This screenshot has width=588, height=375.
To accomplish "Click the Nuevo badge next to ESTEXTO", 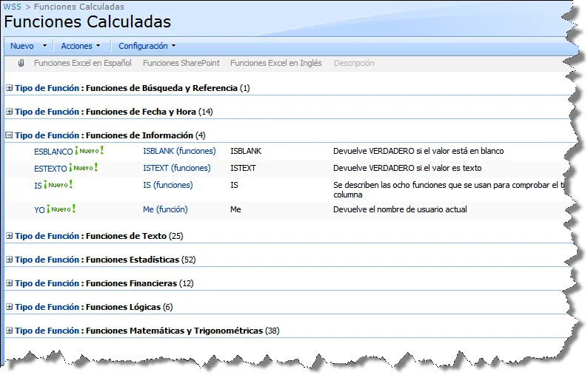I will (83, 167).
